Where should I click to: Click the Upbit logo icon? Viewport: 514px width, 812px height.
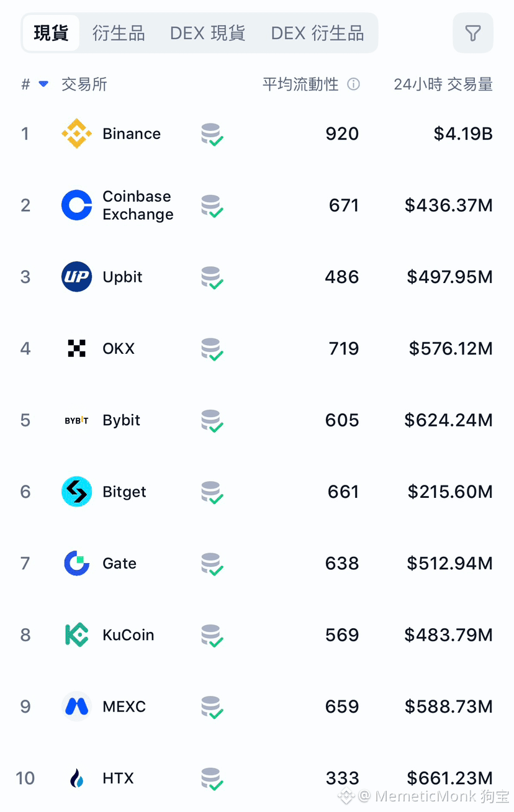(x=77, y=277)
